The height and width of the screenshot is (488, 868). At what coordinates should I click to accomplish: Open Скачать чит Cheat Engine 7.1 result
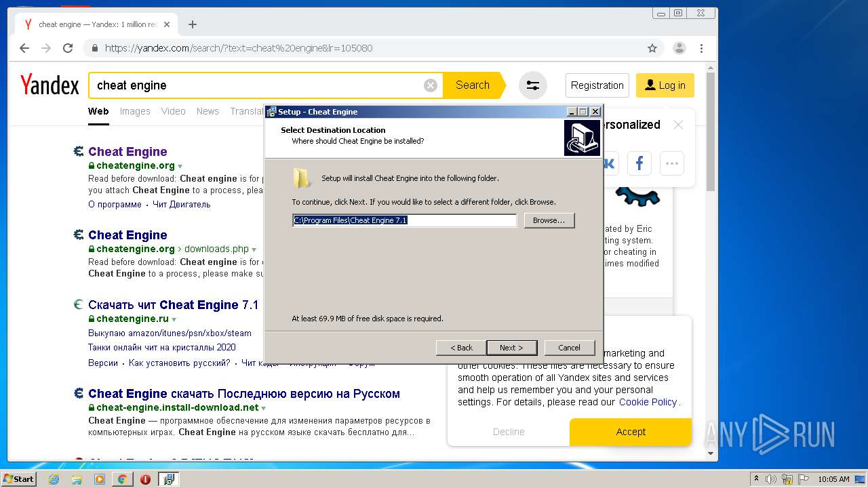174,305
